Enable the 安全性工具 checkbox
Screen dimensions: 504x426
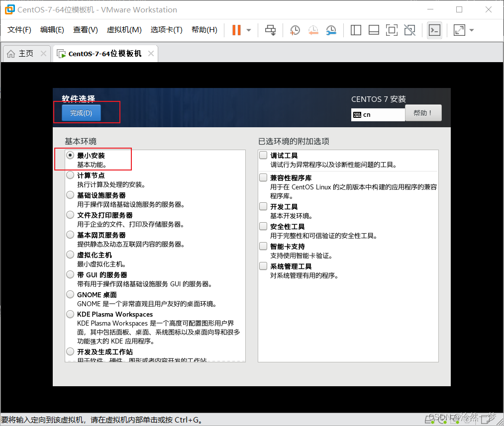pos(263,226)
